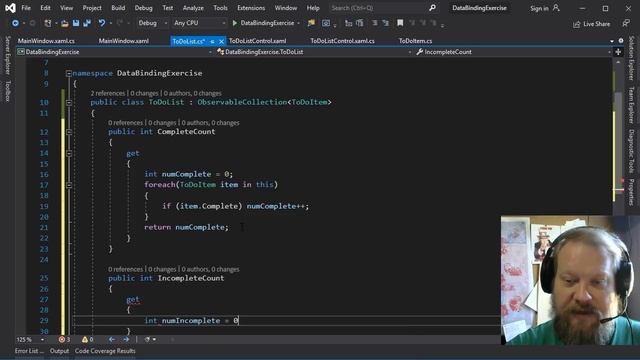
Task: Collapse the get accessor on line 14
Action: 69,153
